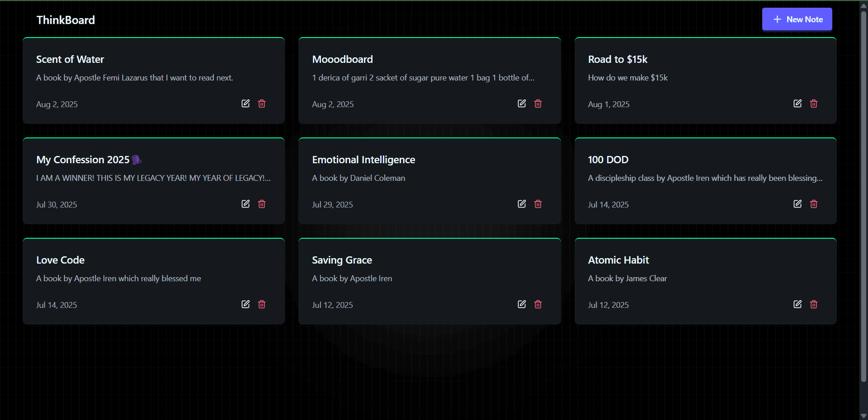Click the date on Love Code card
868x420 pixels.
point(57,305)
